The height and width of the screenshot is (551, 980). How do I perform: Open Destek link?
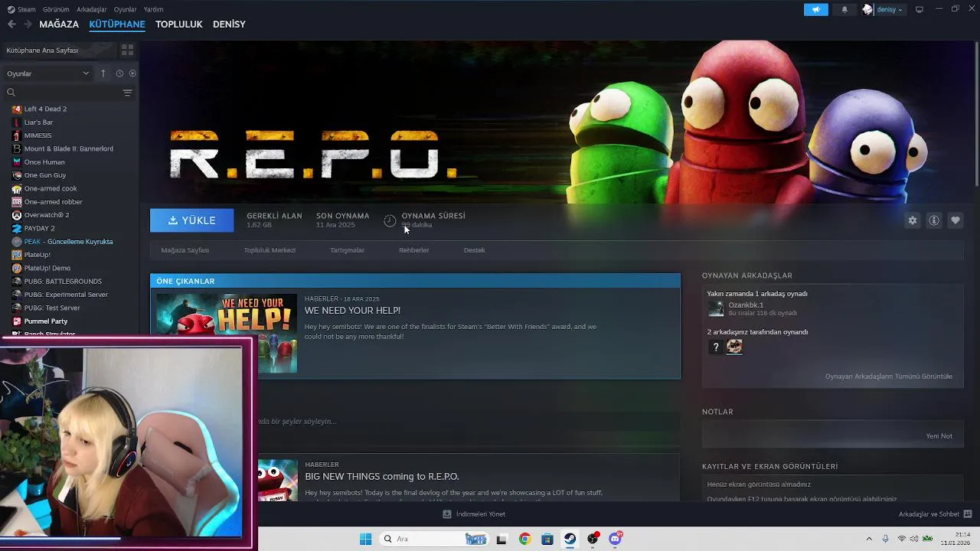[474, 250]
